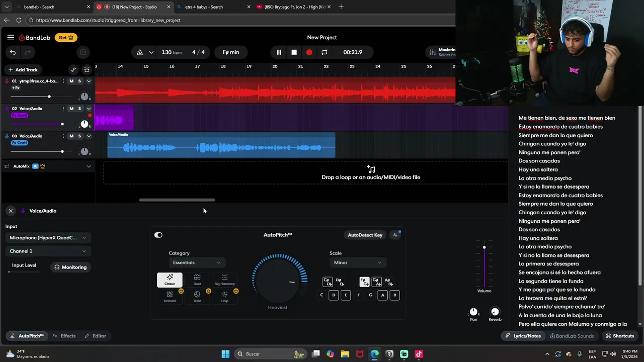Open the Microphone input dropdown
Image resolution: width=644 pixels, height=362 pixels.
pyautogui.click(x=47, y=238)
